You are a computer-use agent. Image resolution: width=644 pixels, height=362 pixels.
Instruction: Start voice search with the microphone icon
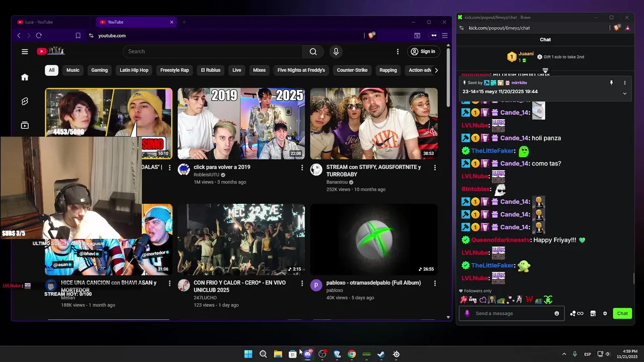(x=336, y=51)
